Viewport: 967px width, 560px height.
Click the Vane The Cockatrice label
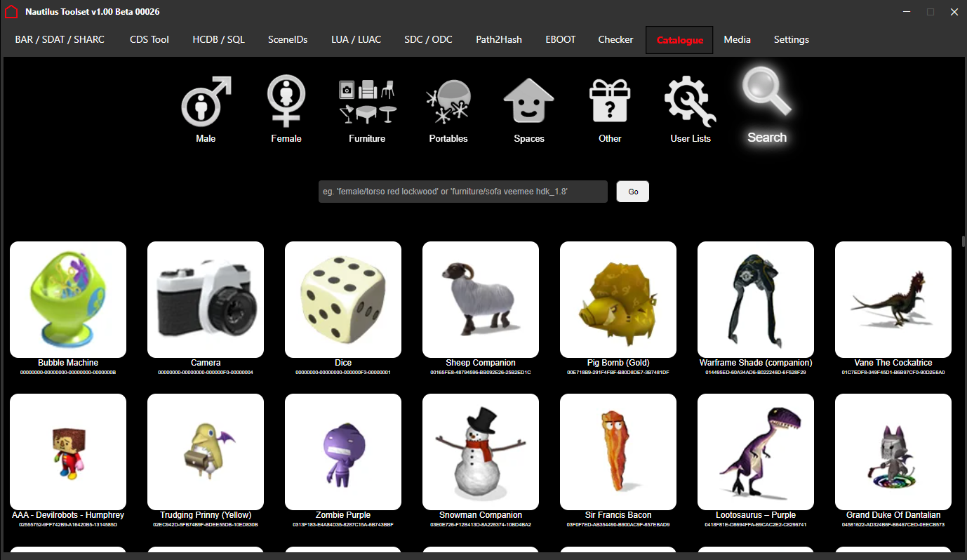pos(893,363)
